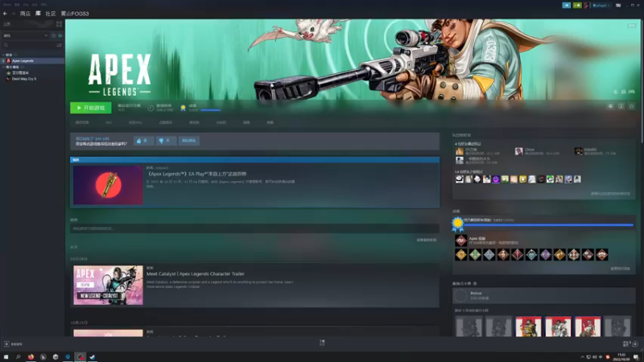Click the first achievement badge in bottom row
The width and height of the screenshot is (644, 362).
coord(460,255)
